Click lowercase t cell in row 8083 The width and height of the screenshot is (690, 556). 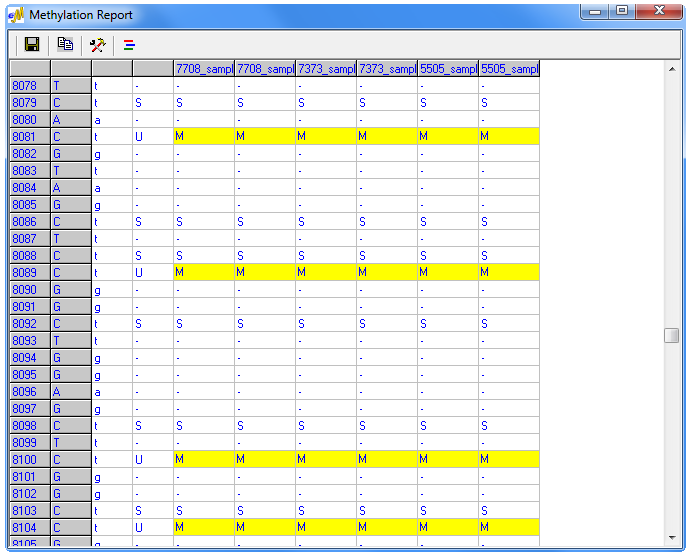point(112,170)
